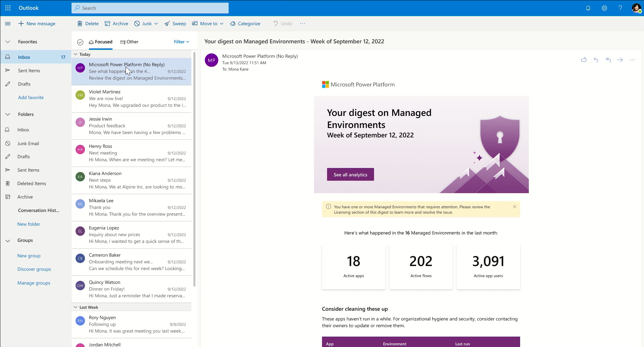Click the Undo toolbar button
This screenshot has width=644, height=347.
point(283,24)
